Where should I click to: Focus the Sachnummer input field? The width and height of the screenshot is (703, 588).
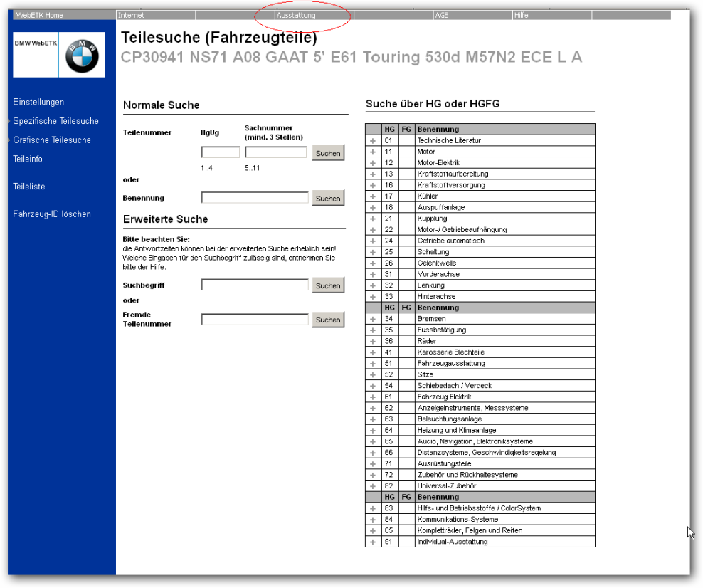coord(276,152)
